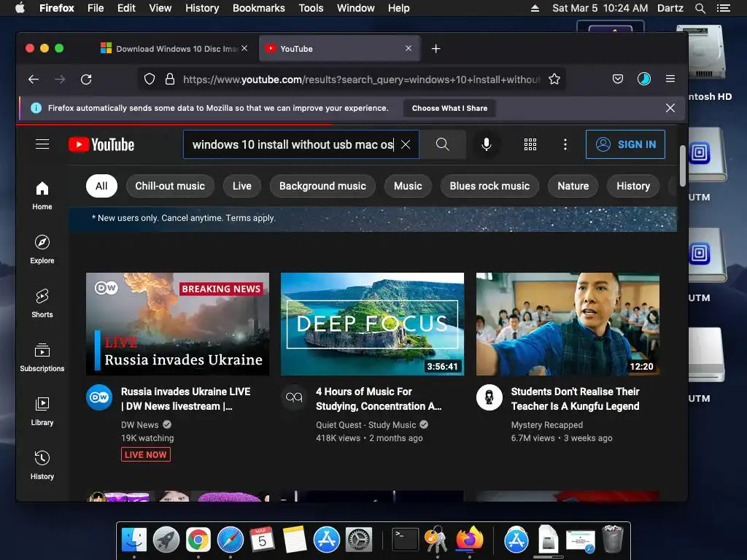Screen dimensions: 747x560
Task: Click the Kungfu teacher video thumbnail
Action: coord(568,324)
